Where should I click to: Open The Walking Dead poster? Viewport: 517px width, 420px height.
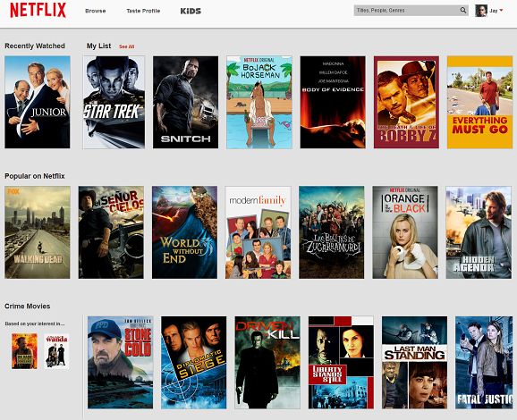pos(38,232)
